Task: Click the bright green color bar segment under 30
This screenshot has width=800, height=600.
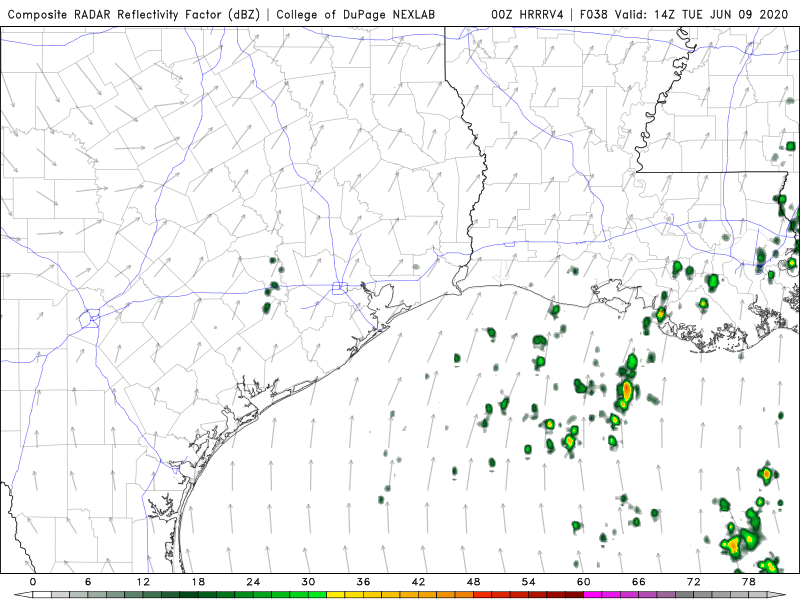Action: [317, 595]
